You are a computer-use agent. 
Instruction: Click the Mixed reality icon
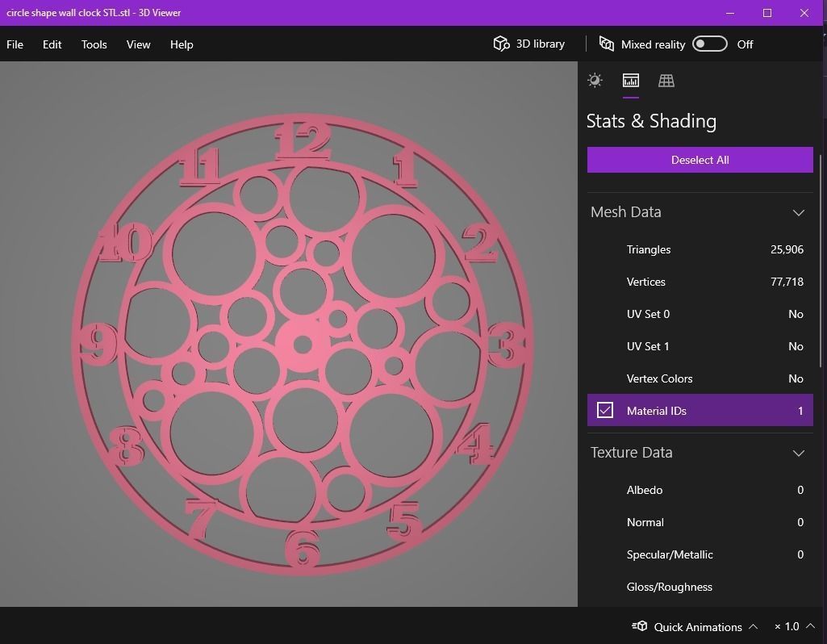coord(605,44)
